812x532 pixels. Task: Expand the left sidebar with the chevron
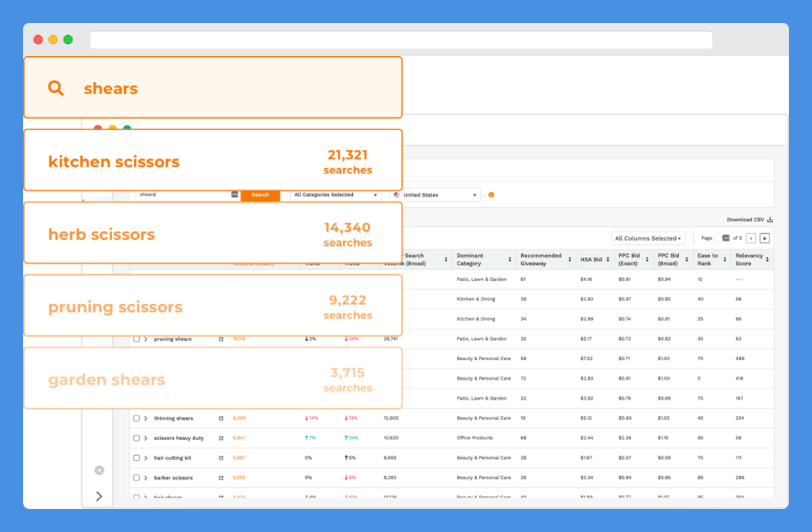[x=99, y=496]
